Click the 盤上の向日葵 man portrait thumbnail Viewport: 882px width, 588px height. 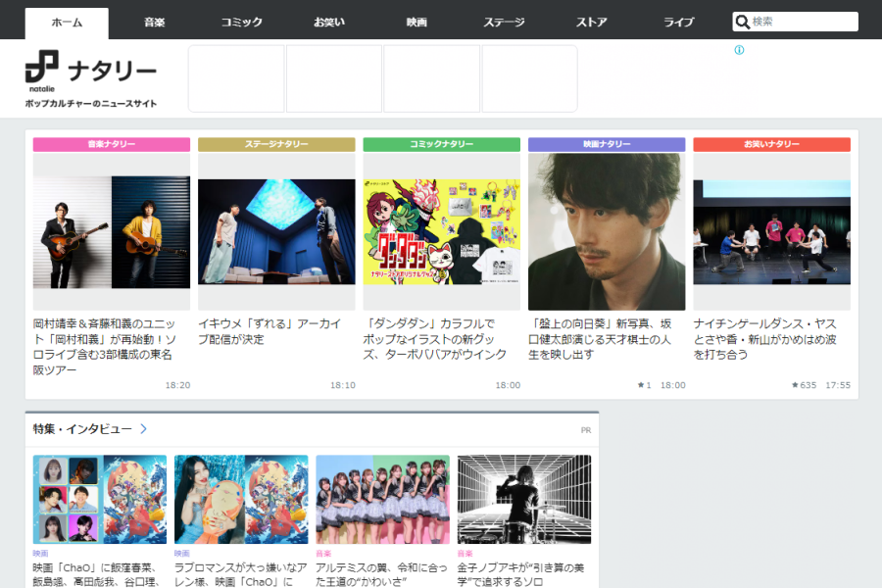[x=607, y=232]
